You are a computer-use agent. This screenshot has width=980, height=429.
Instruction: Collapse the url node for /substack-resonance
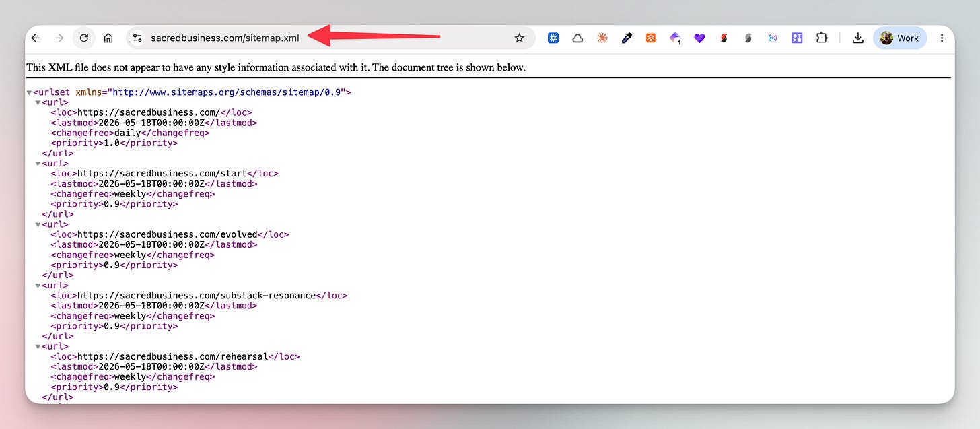pos(38,286)
